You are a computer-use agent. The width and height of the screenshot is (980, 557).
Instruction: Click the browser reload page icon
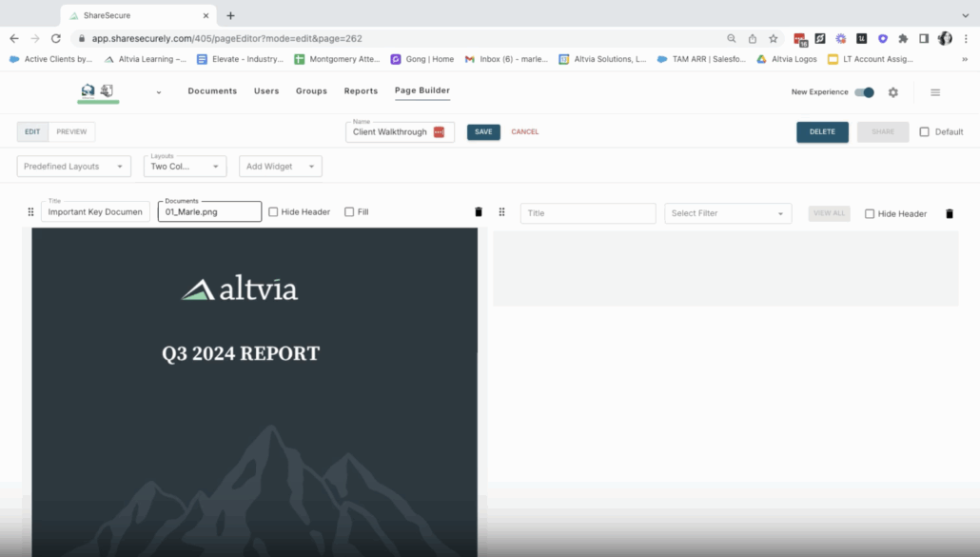pyautogui.click(x=56, y=39)
